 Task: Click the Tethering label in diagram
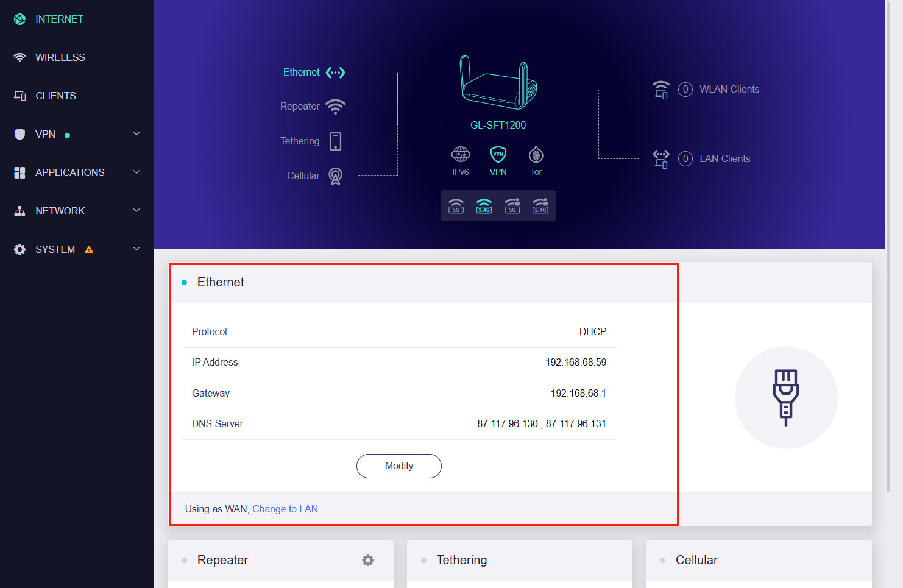[300, 141]
